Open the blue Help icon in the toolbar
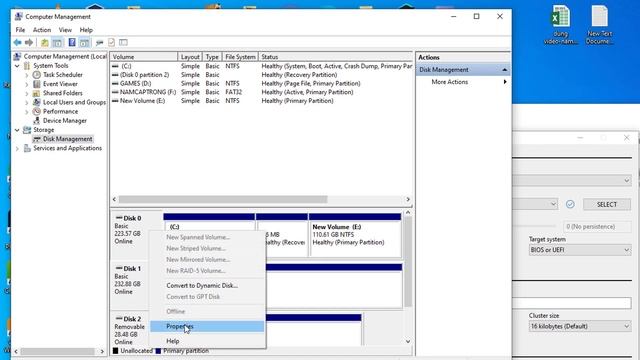The width and height of the screenshot is (640, 360). [72, 42]
